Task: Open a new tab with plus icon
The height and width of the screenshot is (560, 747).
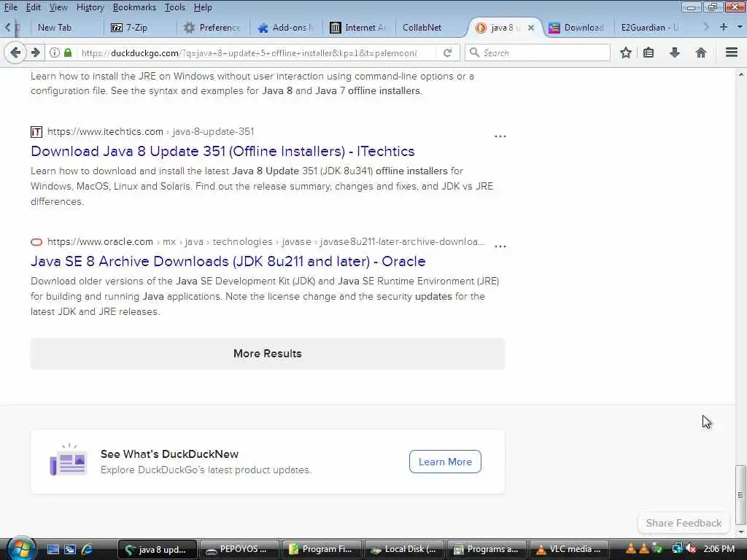Action: tap(723, 27)
